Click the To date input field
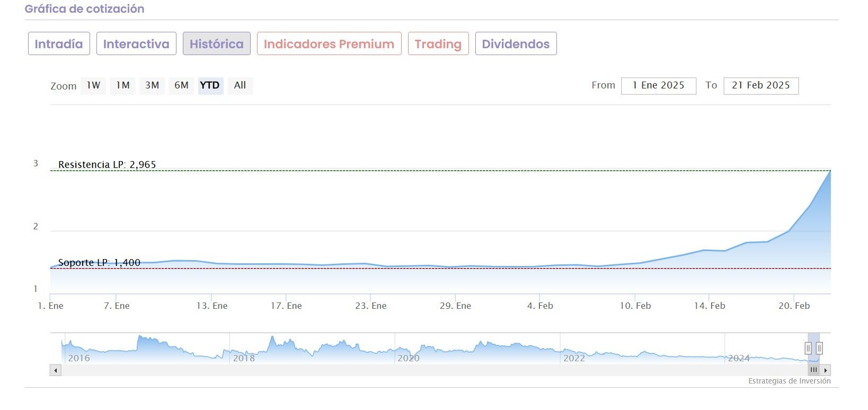Viewport: 868px width, 410px height. (760, 86)
